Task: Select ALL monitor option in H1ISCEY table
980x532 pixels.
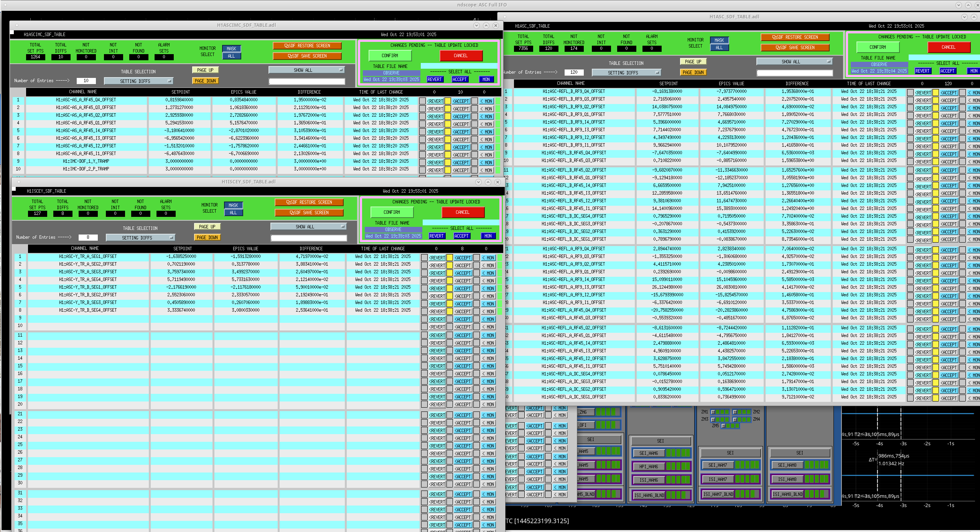Action: [x=233, y=213]
